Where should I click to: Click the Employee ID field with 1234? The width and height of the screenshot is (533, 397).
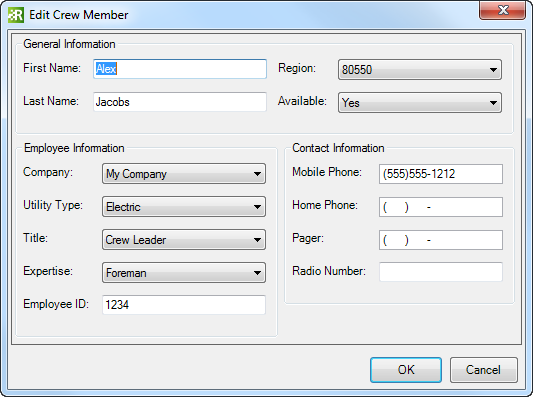184,305
